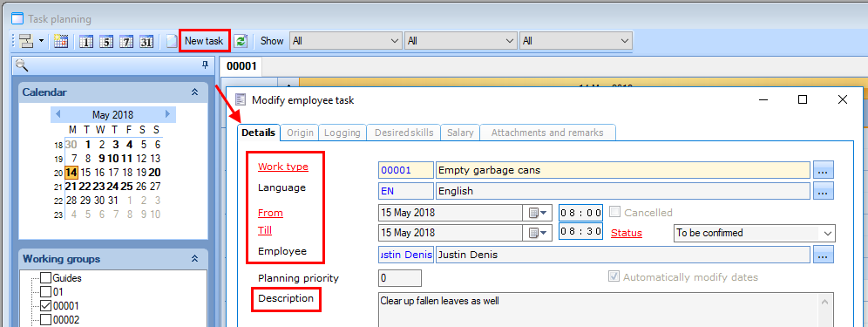
Task: Click the Empty garbage cans field
Action: [623, 170]
